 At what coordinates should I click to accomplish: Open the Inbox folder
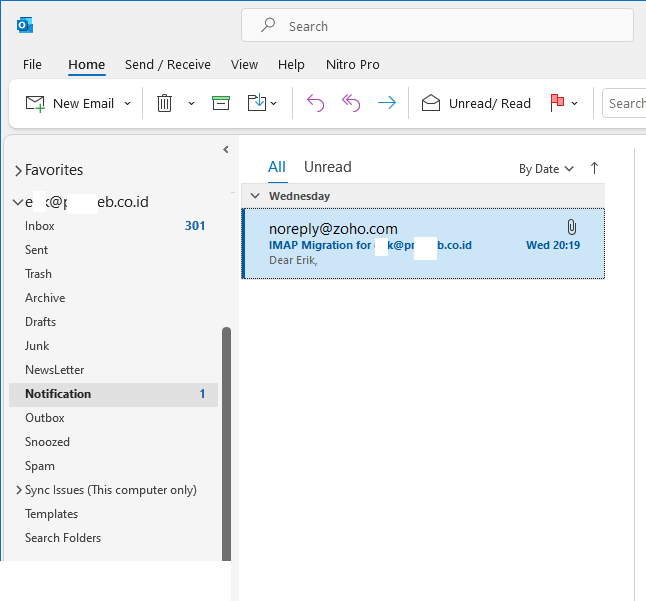click(x=113, y=226)
